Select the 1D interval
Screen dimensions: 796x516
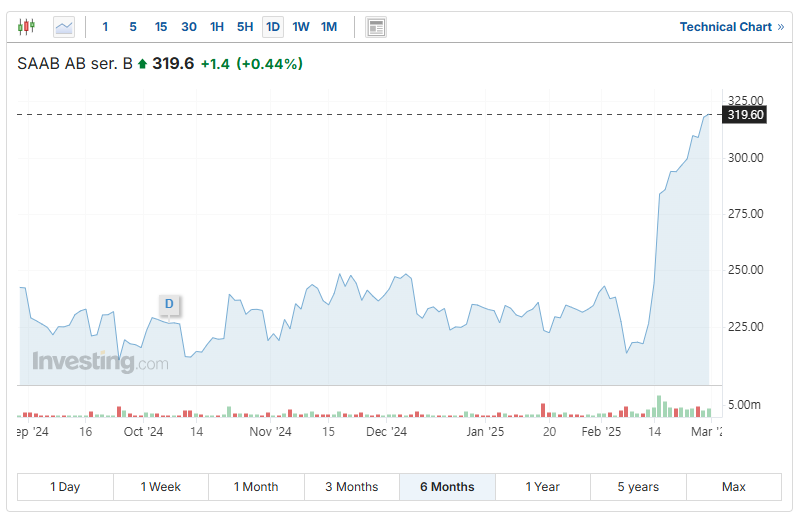[273, 27]
